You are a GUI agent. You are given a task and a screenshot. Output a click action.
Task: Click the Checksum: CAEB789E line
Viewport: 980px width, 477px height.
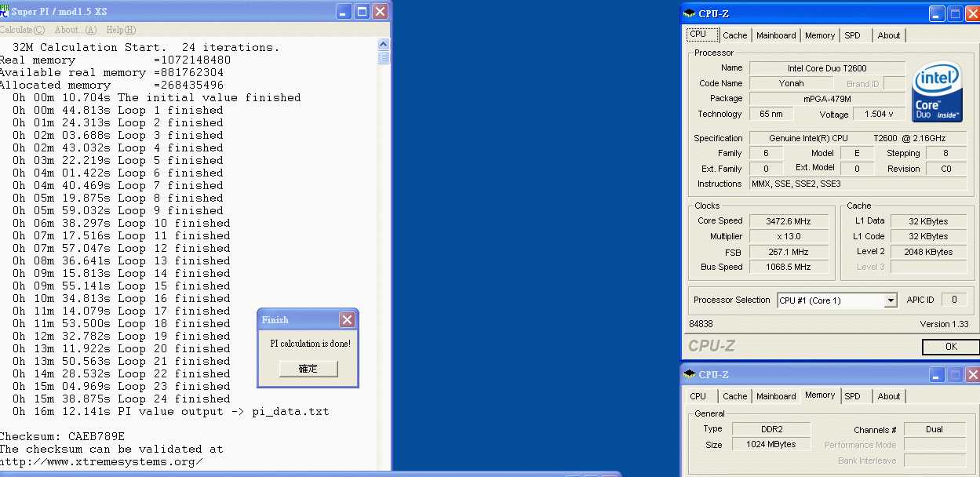tap(63, 436)
